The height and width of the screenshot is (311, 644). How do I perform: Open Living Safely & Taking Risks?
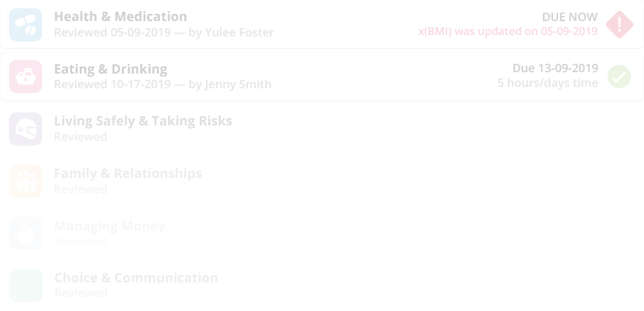pyautogui.click(x=143, y=121)
